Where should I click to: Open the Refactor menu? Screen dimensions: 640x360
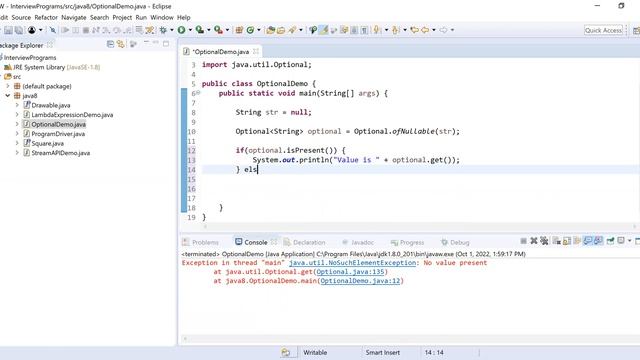coord(46,18)
